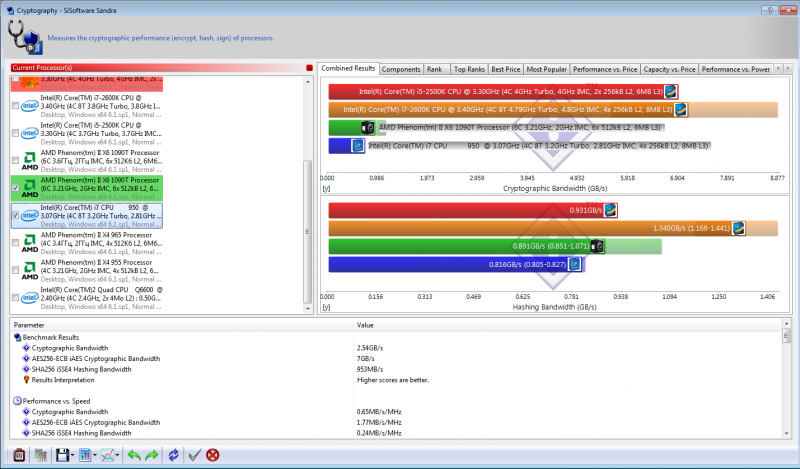Image resolution: width=800 pixels, height=469 pixels.
Task: Click the AMD logo next to Phenom II X4 955
Action: pyautogui.click(x=30, y=270)
